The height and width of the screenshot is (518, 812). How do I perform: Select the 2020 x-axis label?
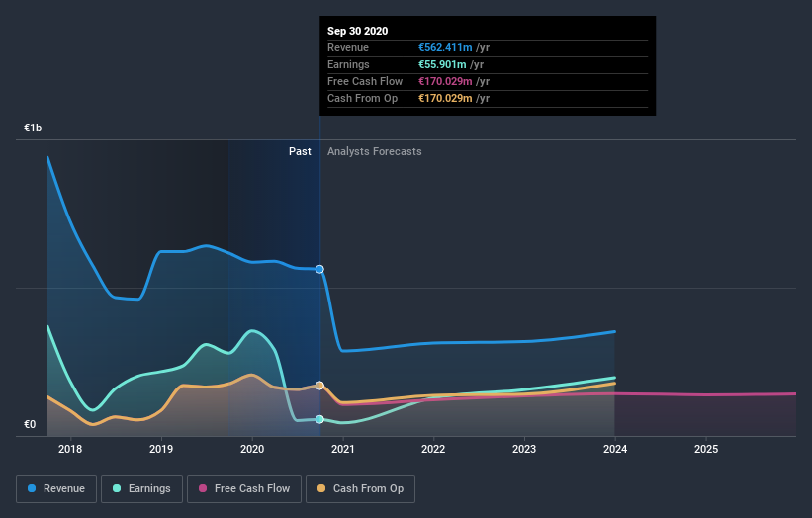pyautogui.click(x=252, y=449)
